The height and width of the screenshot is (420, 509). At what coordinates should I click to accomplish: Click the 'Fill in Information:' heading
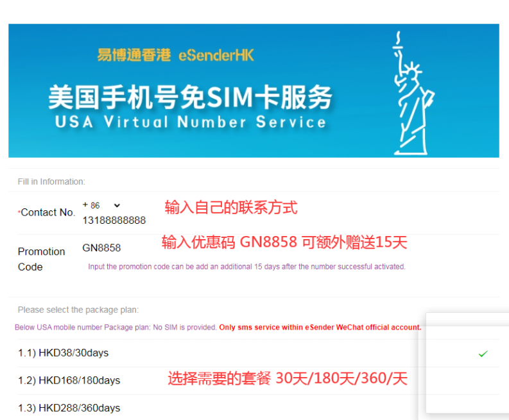(51, 181)
